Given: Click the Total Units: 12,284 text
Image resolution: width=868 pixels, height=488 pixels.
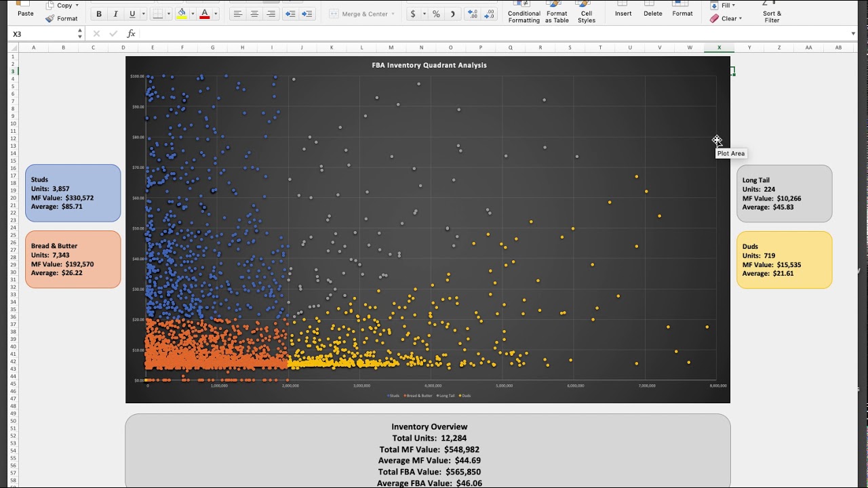Looking at the screenshot, I should tap(429, 438).
